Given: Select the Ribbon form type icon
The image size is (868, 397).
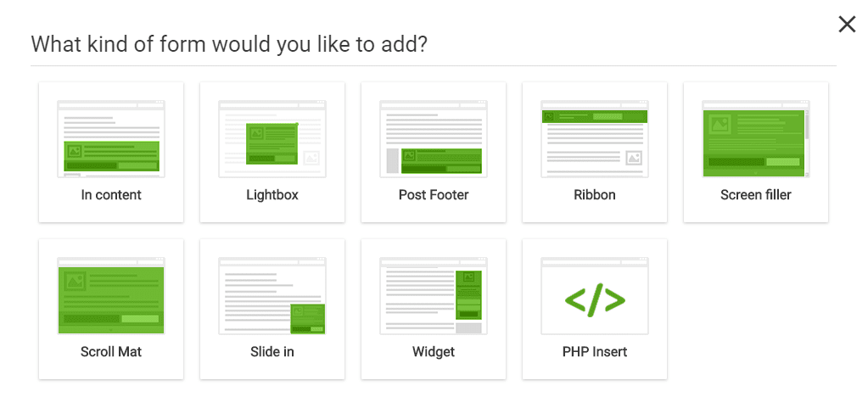Looking at the screenshot, I should point(595,138).
